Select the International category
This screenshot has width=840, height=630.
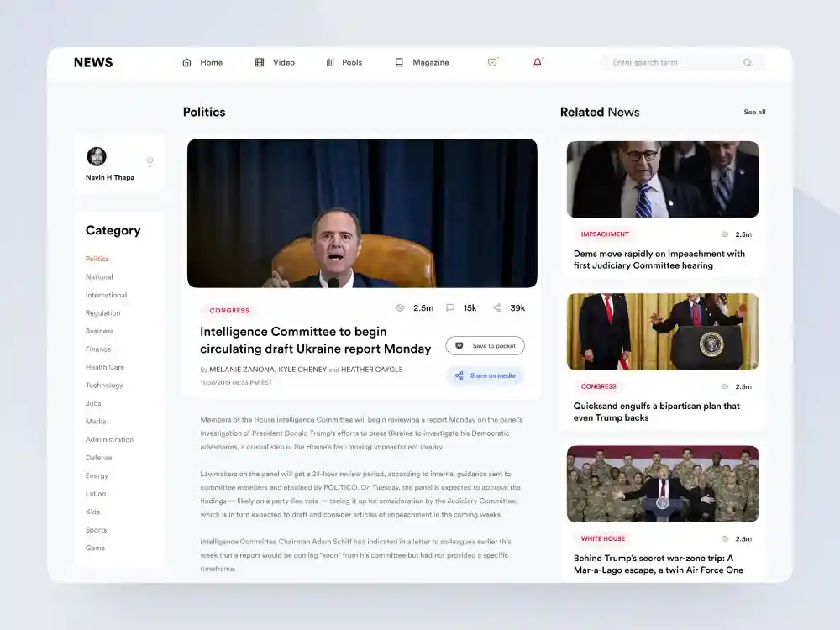tap(106, 295)
